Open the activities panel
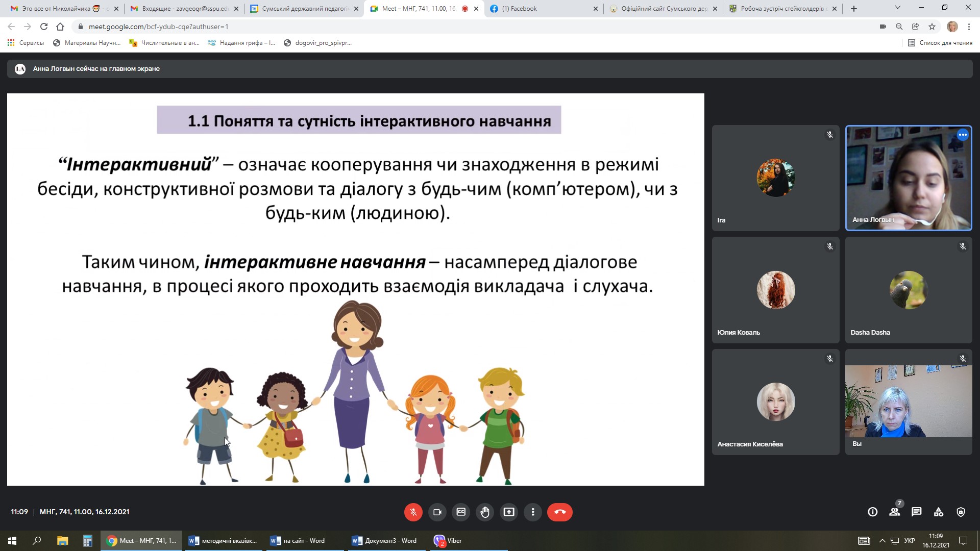 [x=939, y=512]
